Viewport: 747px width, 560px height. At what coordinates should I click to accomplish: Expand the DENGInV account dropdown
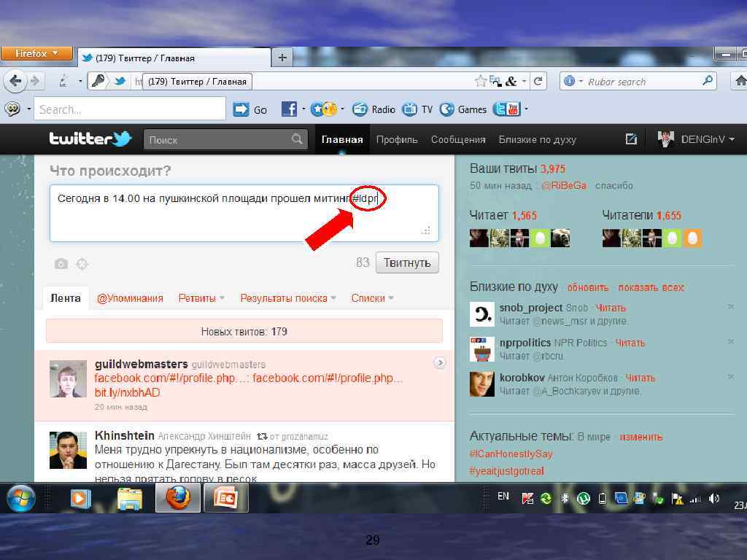pyautogui.click(x=732, y=139)
